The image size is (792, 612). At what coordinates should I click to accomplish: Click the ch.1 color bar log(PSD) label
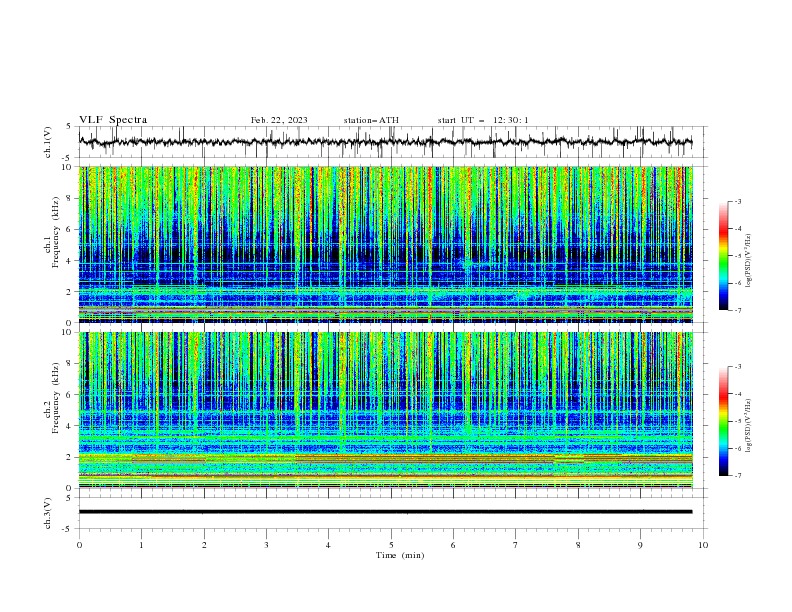click(749, 260)
